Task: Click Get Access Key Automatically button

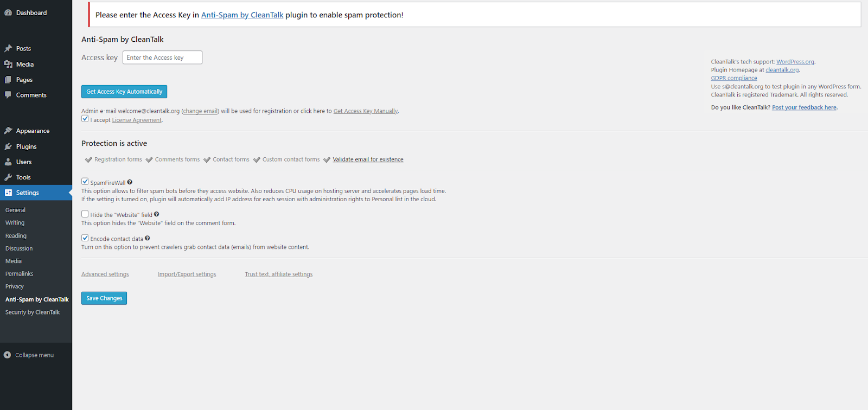Action: 124,92
